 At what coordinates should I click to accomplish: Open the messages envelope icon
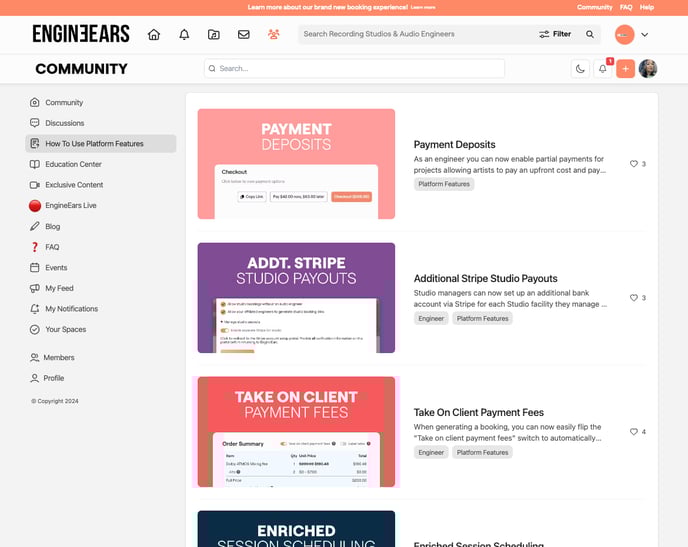(x=243, y=34)
